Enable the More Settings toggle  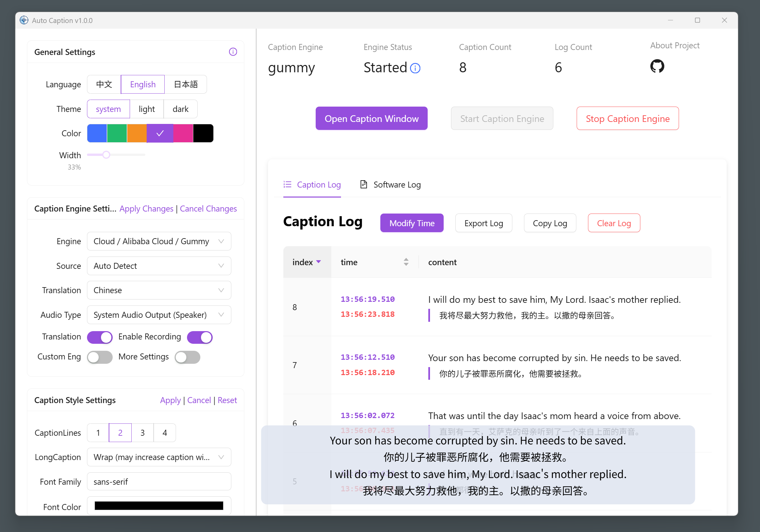(187, 357)
